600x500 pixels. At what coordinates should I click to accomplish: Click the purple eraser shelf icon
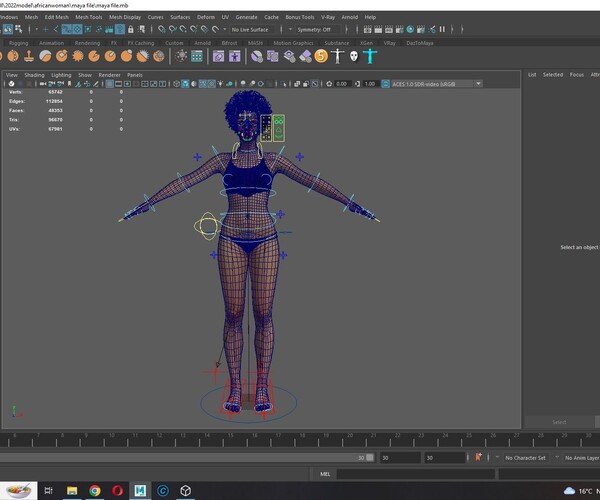[305, 57]
